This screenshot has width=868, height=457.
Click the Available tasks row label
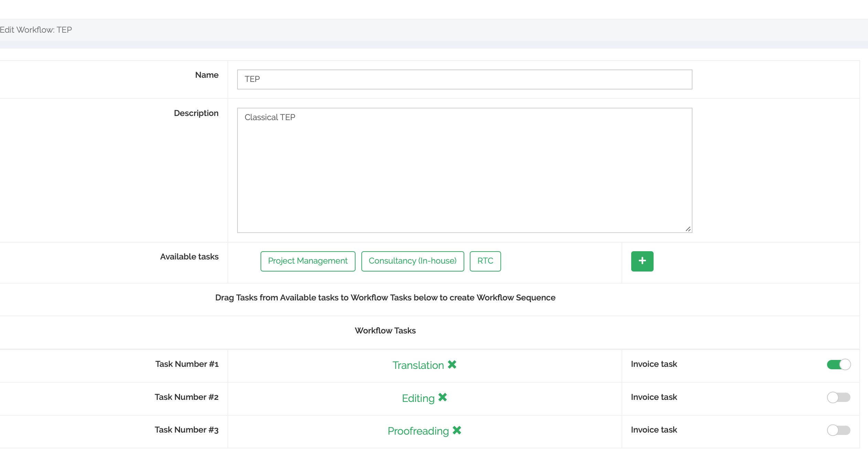[x=189, y=257]
